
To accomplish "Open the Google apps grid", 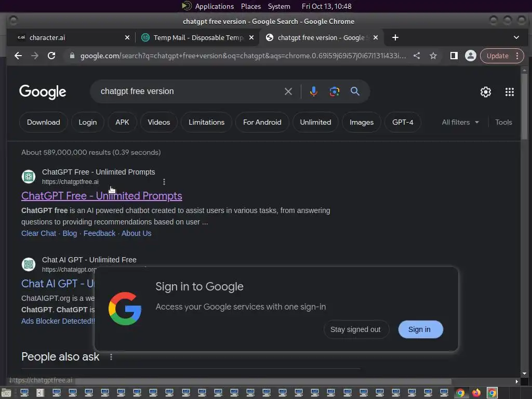I will point(509,91).
